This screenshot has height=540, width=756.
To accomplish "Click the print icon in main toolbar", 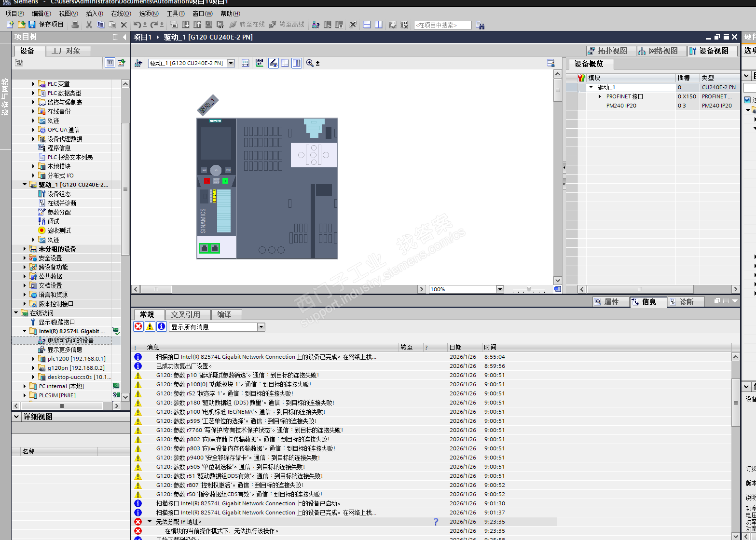I will pos(75,25).
